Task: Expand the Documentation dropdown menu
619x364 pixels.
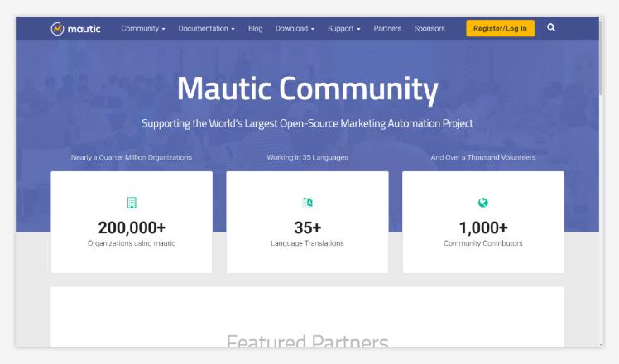Action: [206, 28]
